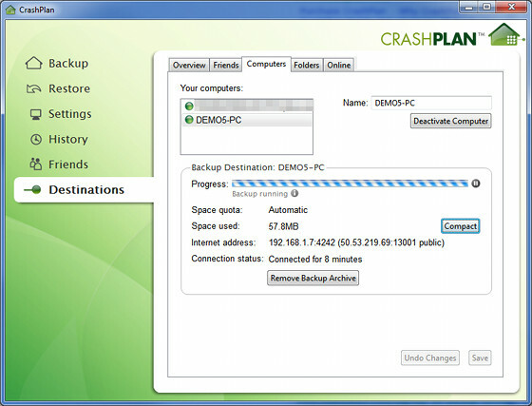Click the green status dot next to DEMO5-PC
The width and height of the screenshot is (532, 406).
[189, 120]
